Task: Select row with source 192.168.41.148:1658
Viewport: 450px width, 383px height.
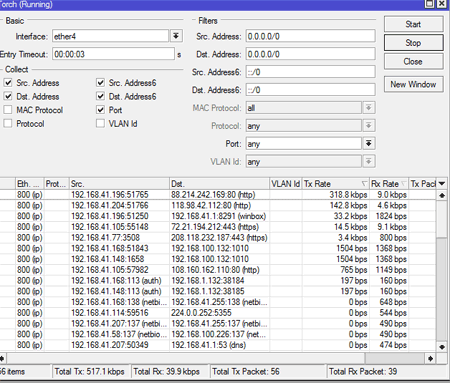Action: click(218, 259)
